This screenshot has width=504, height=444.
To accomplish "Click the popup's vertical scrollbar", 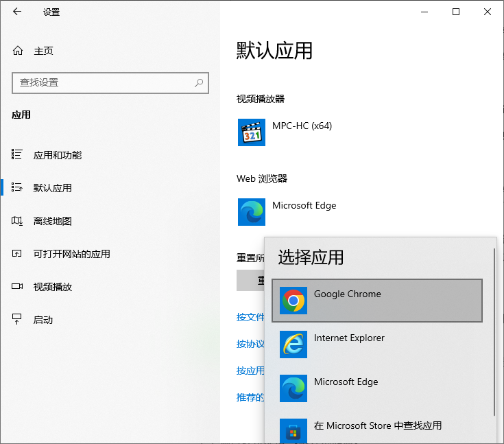I will coord(494,331).
